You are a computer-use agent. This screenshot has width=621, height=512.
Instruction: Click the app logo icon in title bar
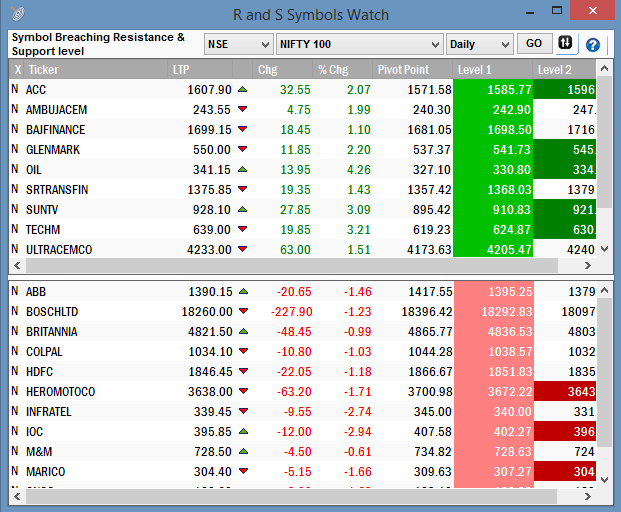pos(16,13)
